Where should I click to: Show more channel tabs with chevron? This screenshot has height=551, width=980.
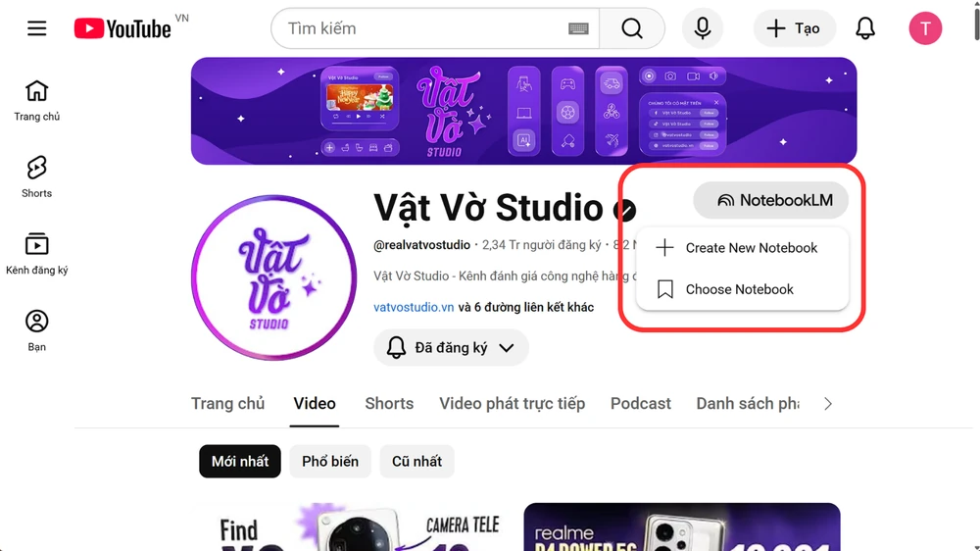coord(828,404)
